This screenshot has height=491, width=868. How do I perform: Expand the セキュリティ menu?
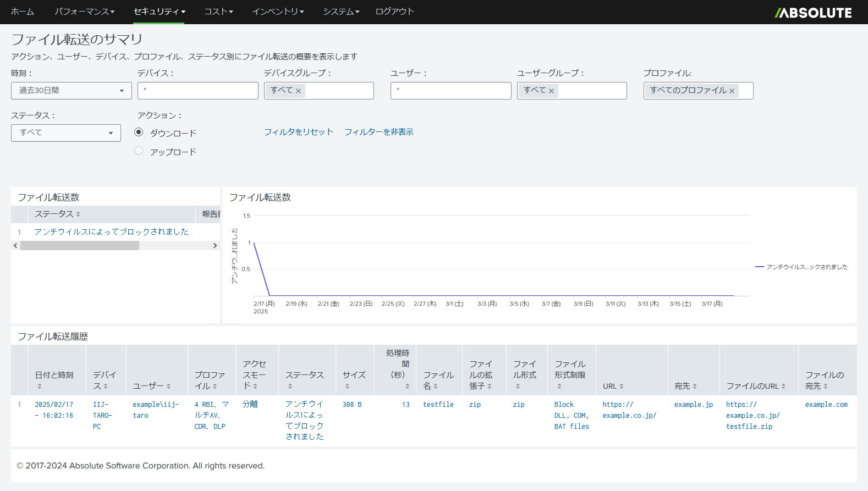[159, 12]
